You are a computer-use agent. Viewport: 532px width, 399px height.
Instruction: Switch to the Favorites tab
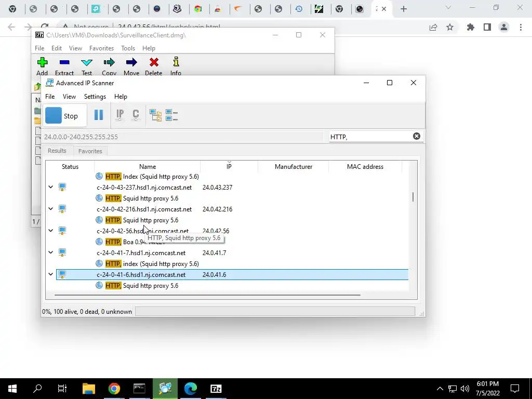(x=90, y=151)
